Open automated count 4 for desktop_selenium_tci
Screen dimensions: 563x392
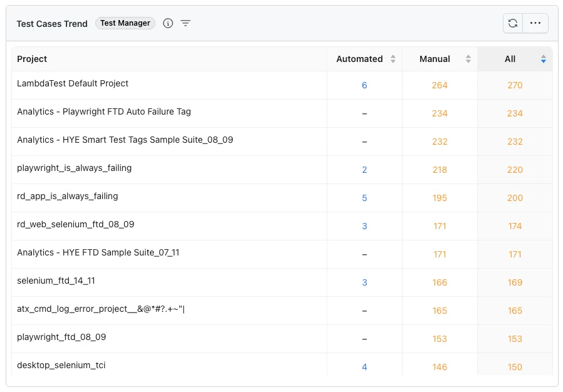[x=364, y=367]
